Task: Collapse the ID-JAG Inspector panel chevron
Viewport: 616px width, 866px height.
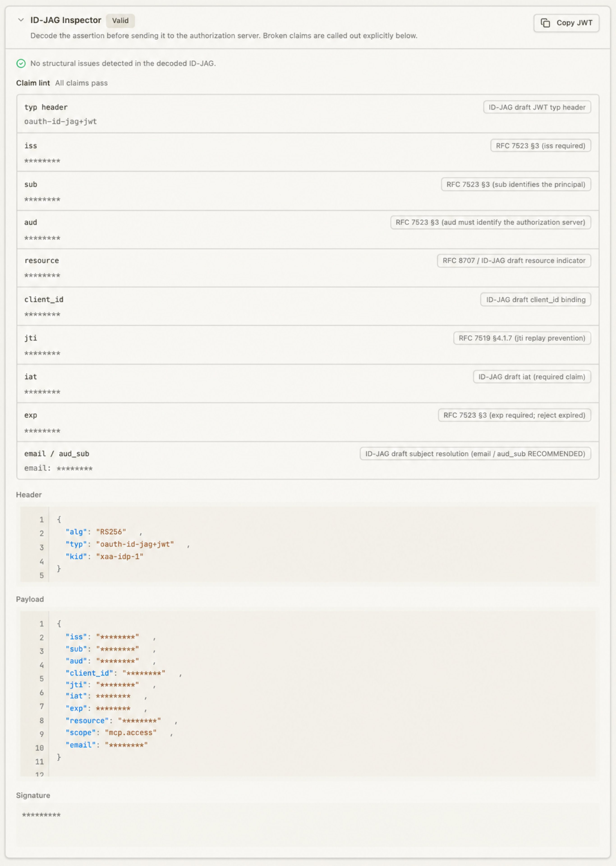Action: 21,20
